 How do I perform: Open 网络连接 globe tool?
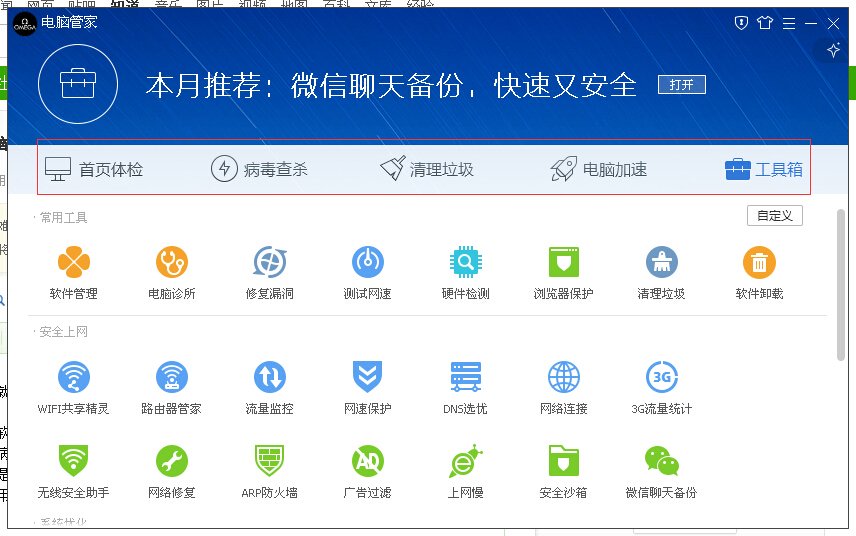coord(563,388)
